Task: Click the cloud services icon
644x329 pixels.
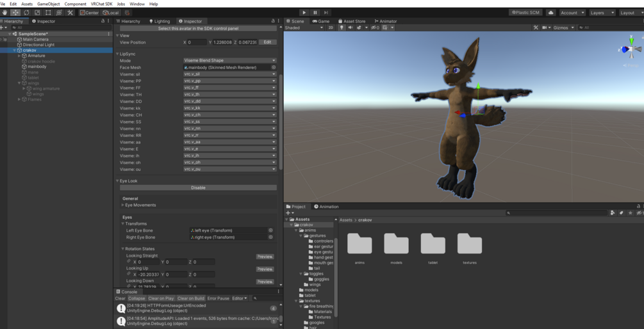Action: coord(551,13)
